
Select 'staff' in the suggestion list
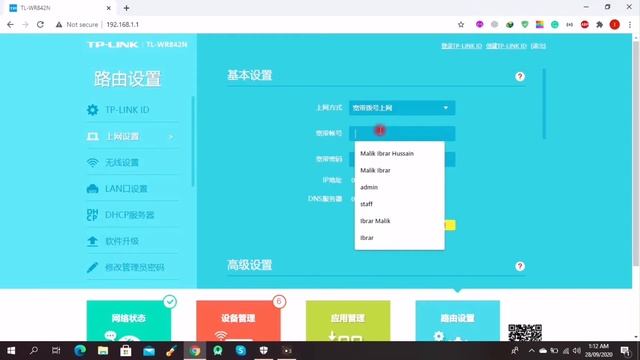pyautogui.click(x=400, y=204)
